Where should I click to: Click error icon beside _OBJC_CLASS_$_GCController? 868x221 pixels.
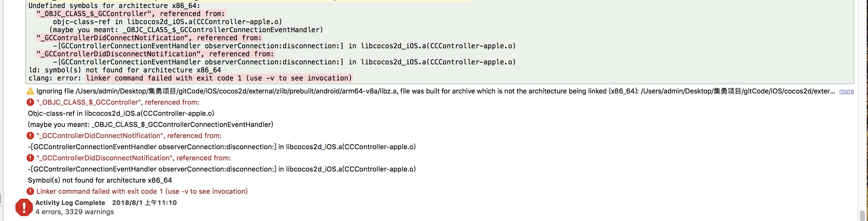(x=30, y=102)
